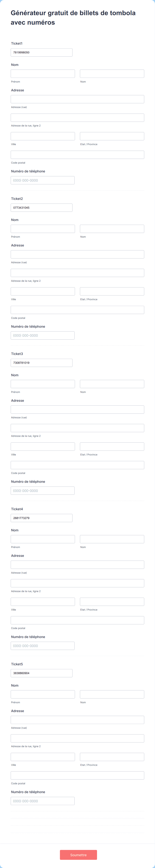Focus Ticket2 address line 2 field

click(77, 273)
